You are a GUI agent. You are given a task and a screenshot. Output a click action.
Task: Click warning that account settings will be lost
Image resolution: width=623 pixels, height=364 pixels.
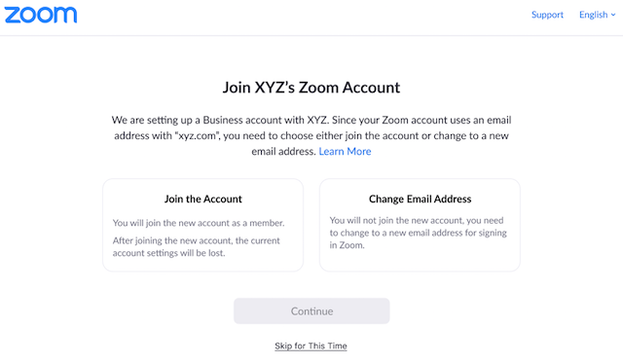point(197,247)
